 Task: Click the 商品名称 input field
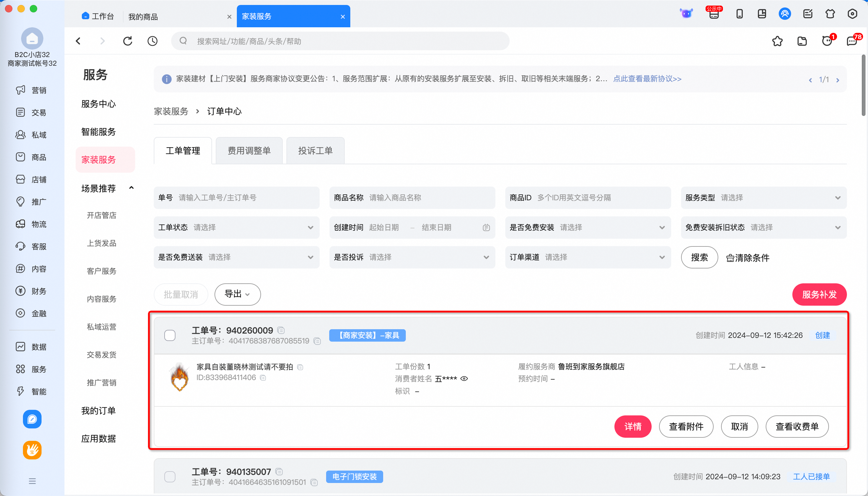pyautogui.click(x=412, y=198)
